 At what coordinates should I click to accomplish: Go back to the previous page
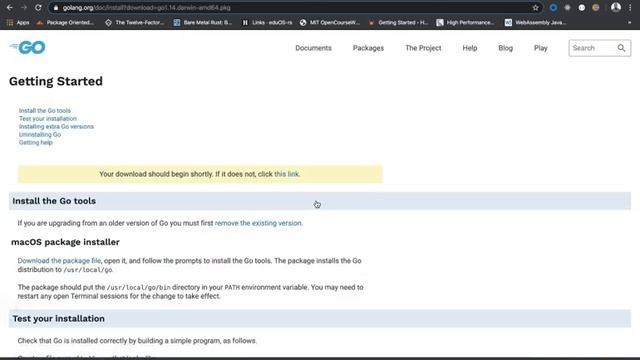(9, 7)
